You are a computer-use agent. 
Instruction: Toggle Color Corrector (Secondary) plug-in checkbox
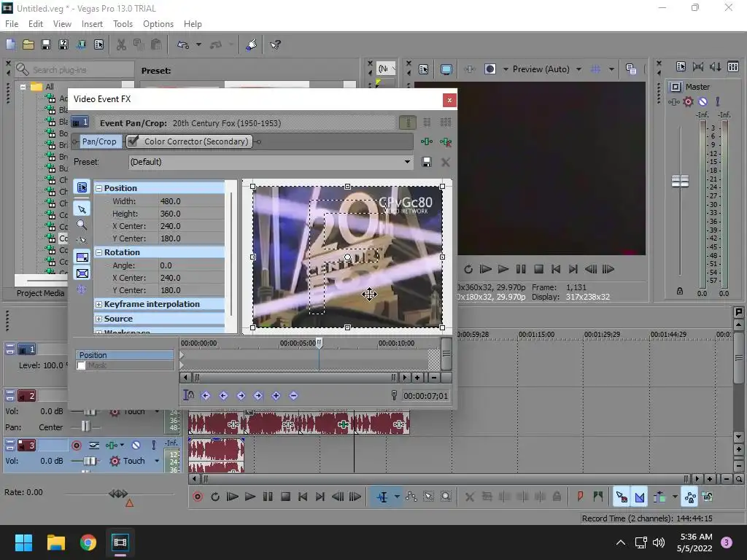[x=133, y=141]
